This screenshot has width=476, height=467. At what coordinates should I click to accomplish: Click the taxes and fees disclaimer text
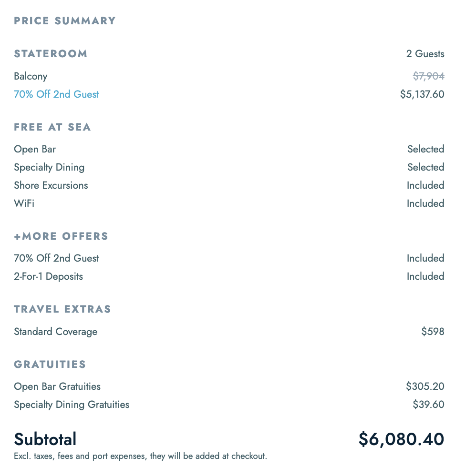pyautogui.click(x=140, y=456)
